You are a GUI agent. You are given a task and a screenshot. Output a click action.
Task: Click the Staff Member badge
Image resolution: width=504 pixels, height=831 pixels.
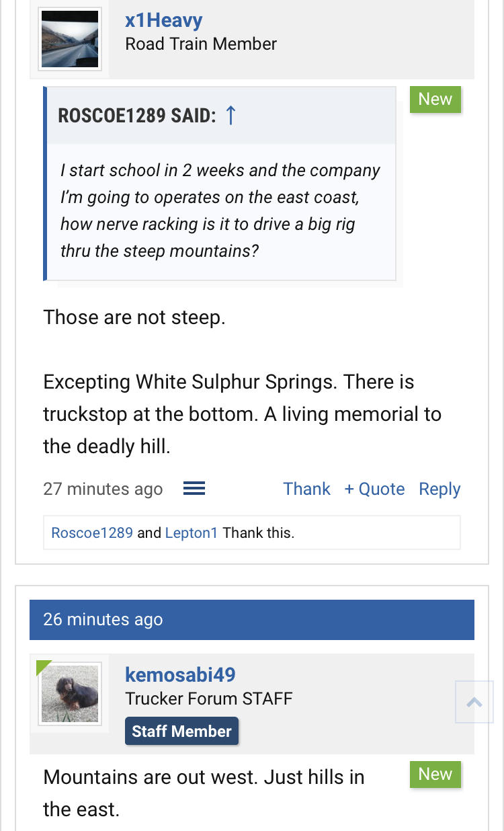point(181,731)
